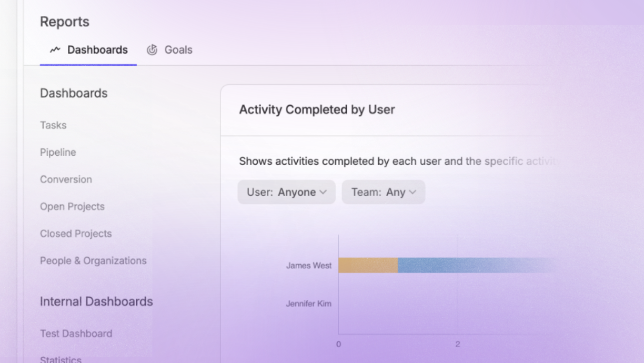Select the Dashboards tab
This screenshot has width=644, height=363.
pos(97,49)
